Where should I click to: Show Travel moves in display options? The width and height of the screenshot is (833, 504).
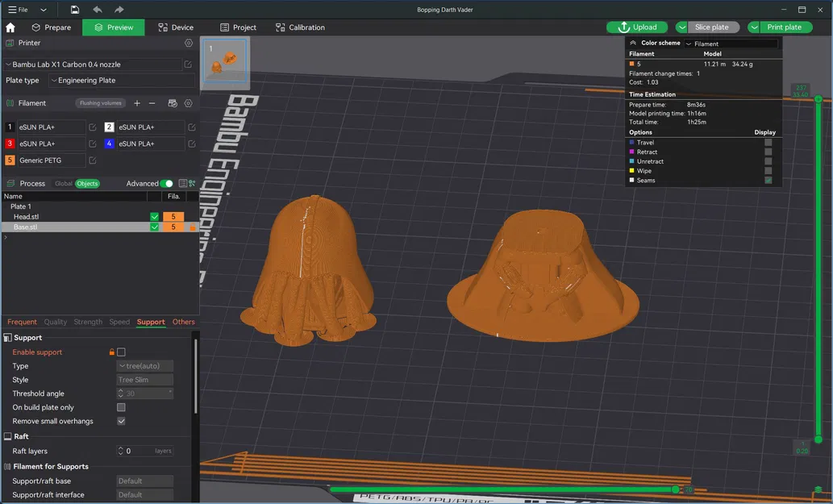tap(768, 143)
